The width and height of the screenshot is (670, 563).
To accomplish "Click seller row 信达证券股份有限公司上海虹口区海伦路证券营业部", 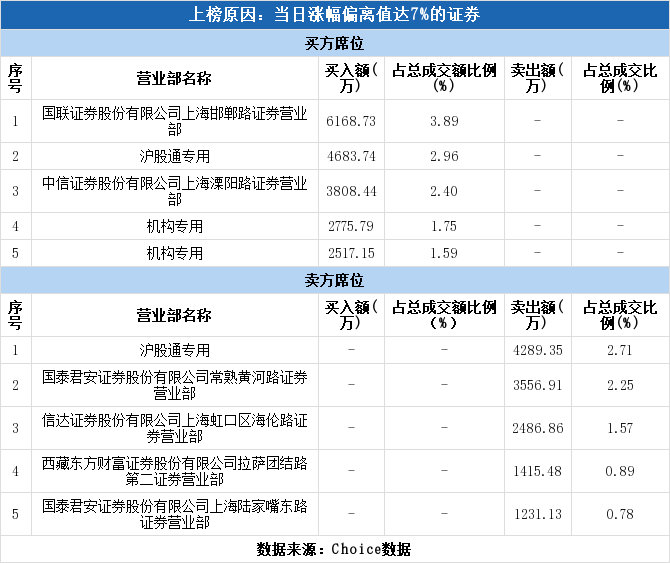I will pos(174,428).
